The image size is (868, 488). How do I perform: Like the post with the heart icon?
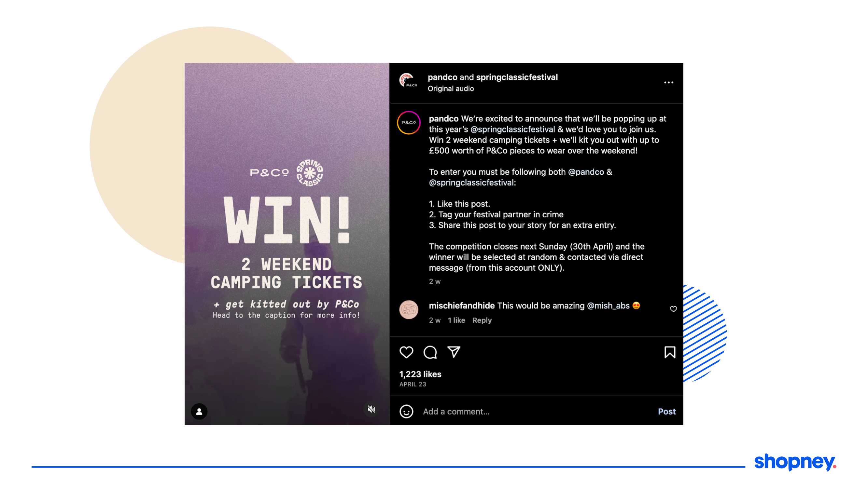tap(406, 352)
